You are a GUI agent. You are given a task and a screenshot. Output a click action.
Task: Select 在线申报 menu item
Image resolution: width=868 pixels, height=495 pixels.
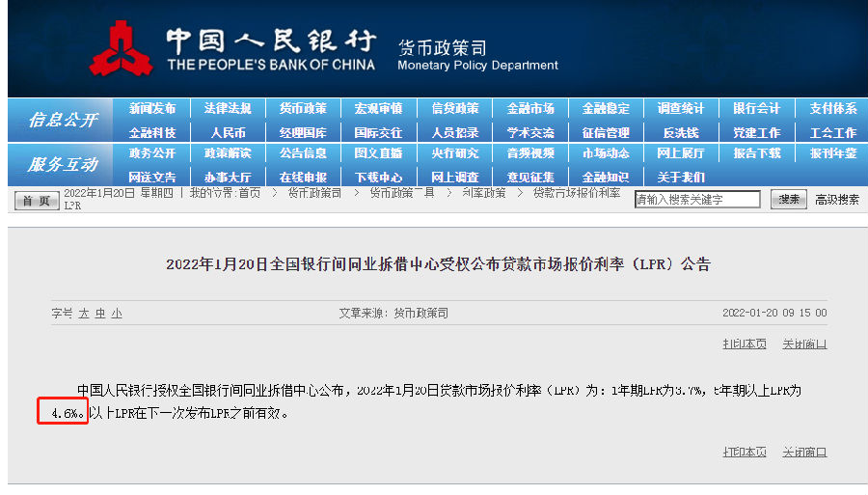[303, 178]
